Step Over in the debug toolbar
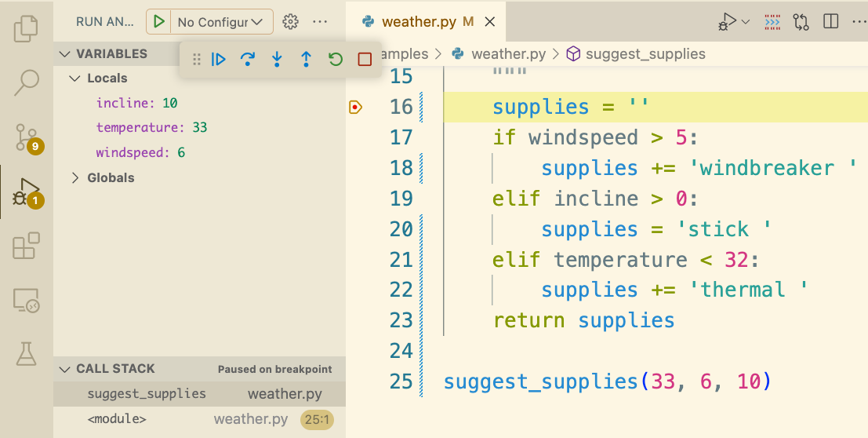Image resolution: width=868 pixels, height=438 pixels. click(248, 60)
